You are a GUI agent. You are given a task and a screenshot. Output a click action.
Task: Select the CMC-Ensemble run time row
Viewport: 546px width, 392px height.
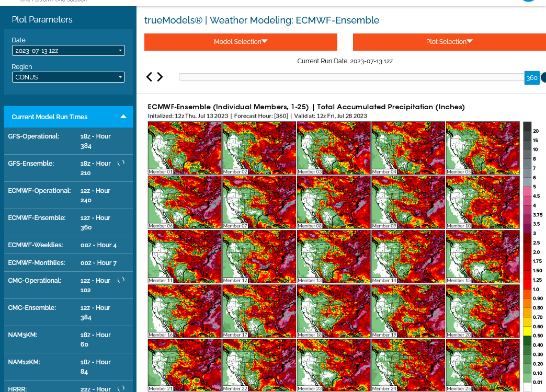coord(68,312)
